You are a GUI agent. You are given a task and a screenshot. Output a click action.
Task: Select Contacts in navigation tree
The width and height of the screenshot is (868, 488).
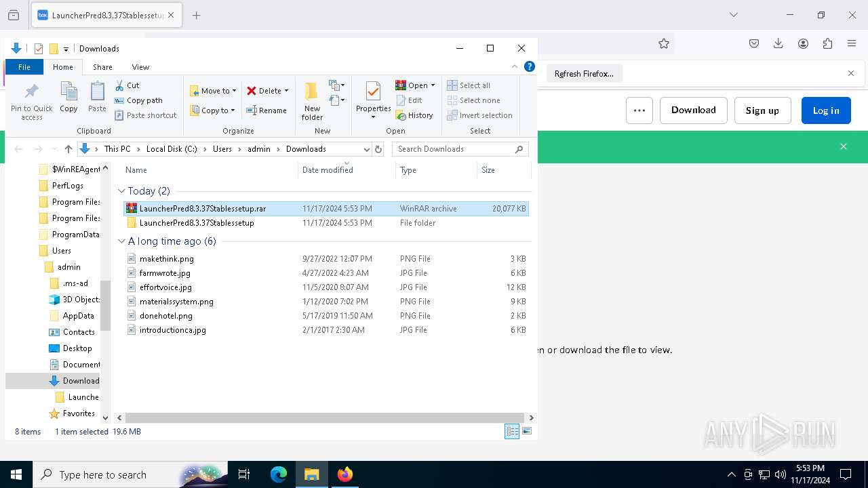coord(78,332)
